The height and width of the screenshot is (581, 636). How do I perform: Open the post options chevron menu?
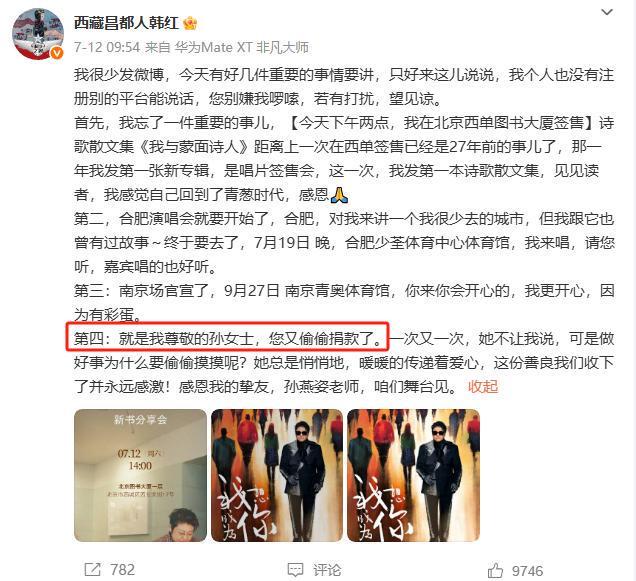[607, 12]
